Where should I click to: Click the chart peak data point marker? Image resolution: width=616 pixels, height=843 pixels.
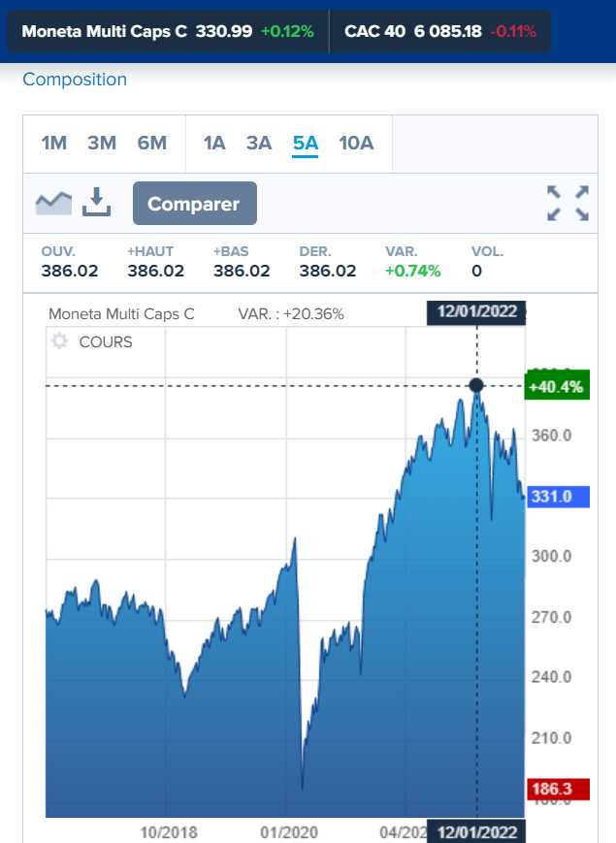(x=476, y=386)
